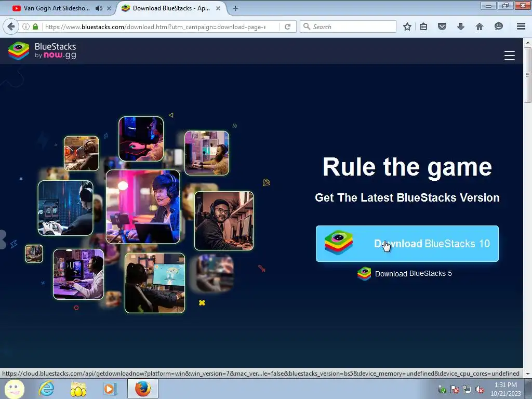
Task: Click the center gamer with headset photo
Action: [x=143, y=207]
